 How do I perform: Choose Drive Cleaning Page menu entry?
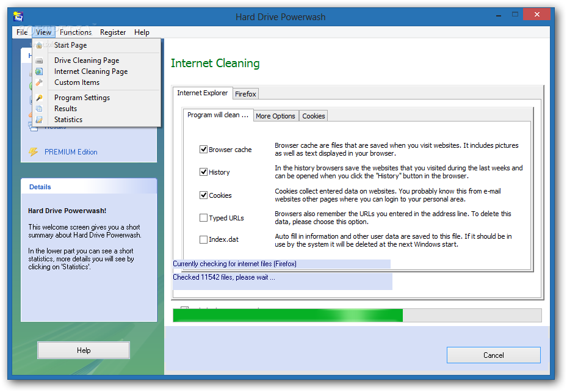pos(96,60)
